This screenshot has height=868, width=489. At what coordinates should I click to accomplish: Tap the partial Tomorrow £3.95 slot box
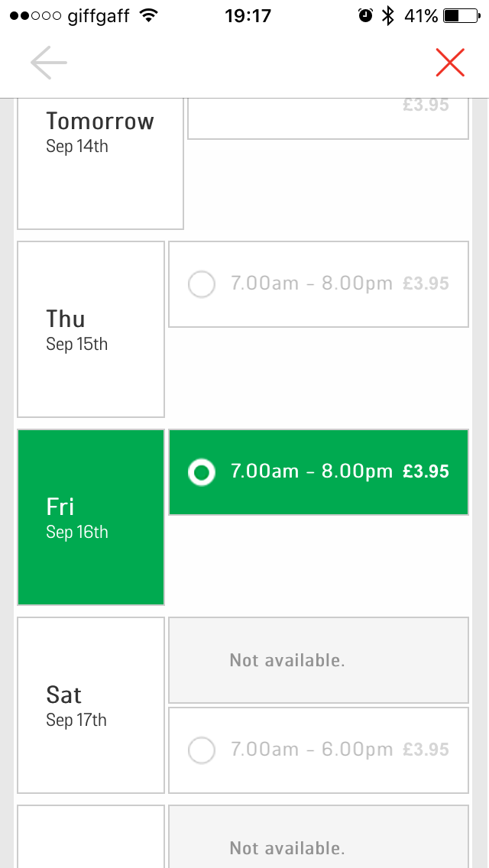[328, 118]
